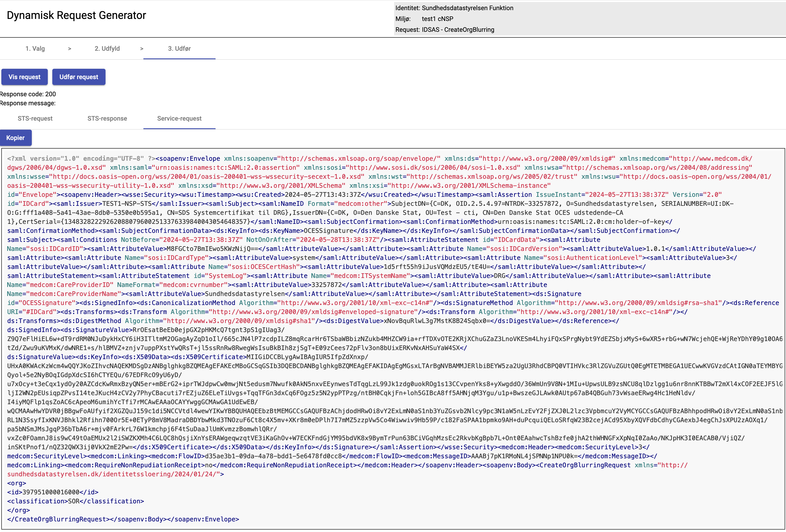Go to step 2. Udfyld
Viewport: 786px width, 532px height.
click(107, 48)
